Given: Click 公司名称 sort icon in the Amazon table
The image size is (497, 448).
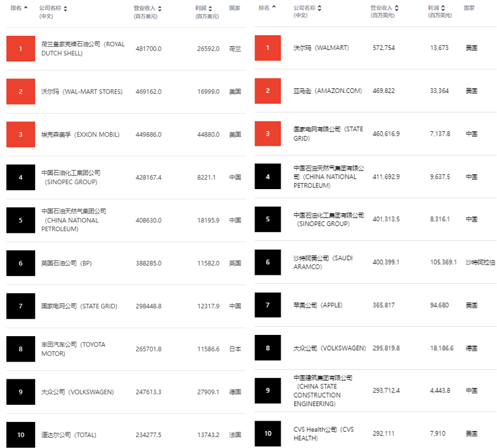Looking at the screenshot, I should (x=320, y=8).
